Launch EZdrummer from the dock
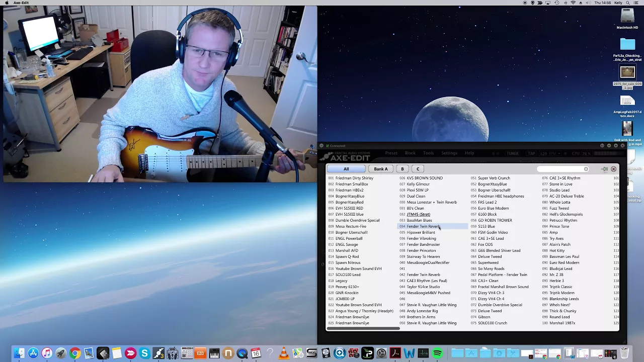The height and width of the screenshot is (362, 644). (200, 353)
